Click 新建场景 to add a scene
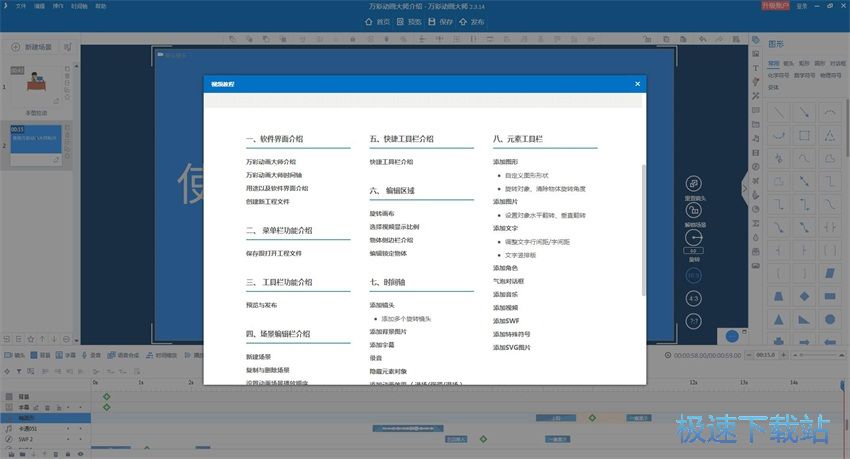This screenshot has width=850, height=459. (32, 47)
